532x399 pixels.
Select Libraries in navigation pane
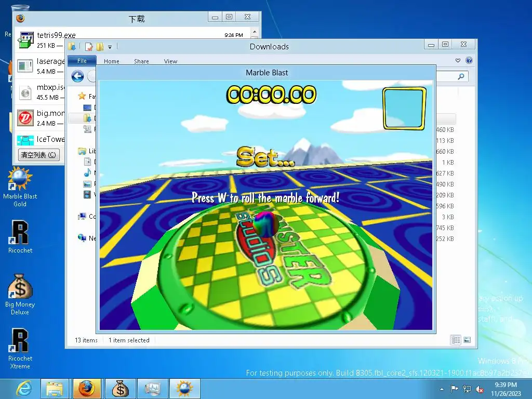pyautogui.click(x=82, y=151)
